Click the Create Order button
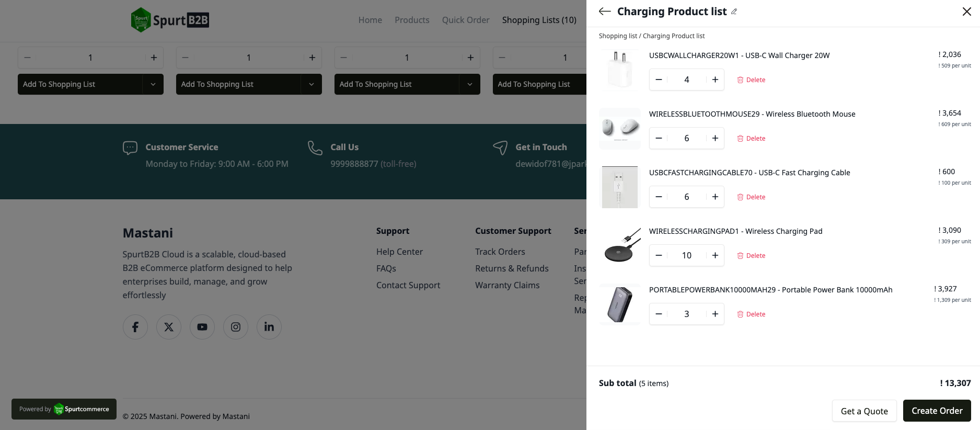980x430 pixels. [937, 411]
